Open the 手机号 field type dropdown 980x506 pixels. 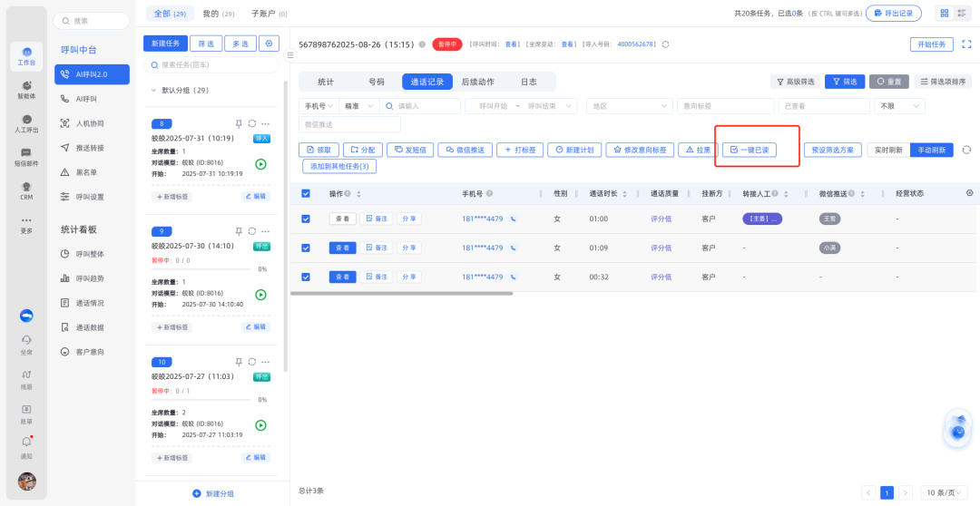(x=319, y=106)
